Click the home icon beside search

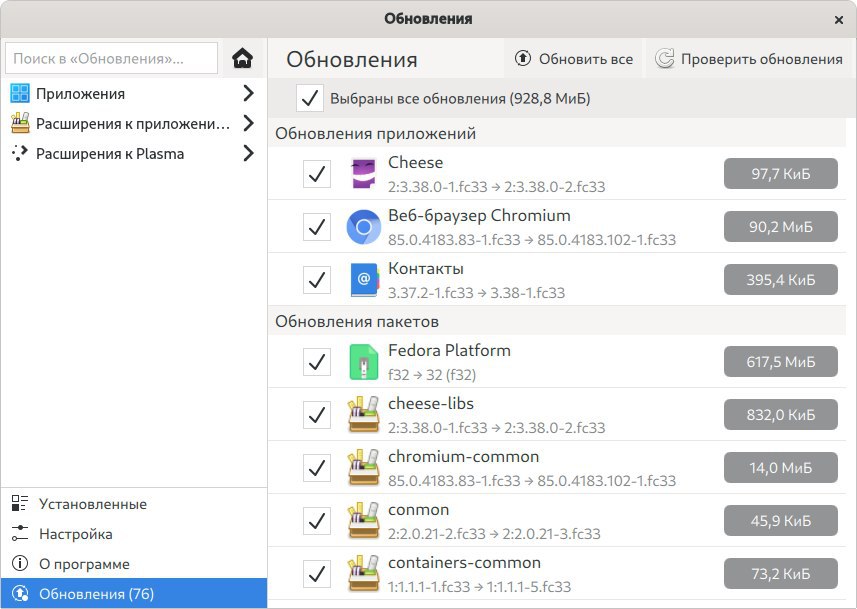pos(242,58)
